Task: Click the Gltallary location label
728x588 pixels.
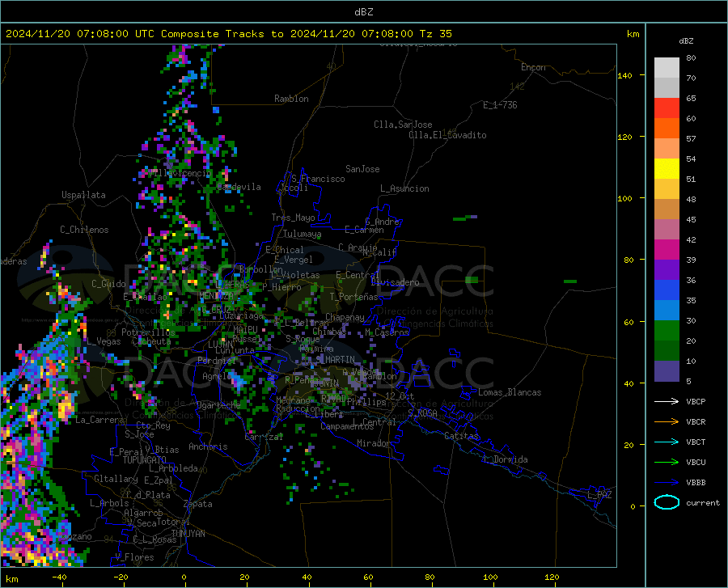Action: pyautogui.click(x=116, y=479)
